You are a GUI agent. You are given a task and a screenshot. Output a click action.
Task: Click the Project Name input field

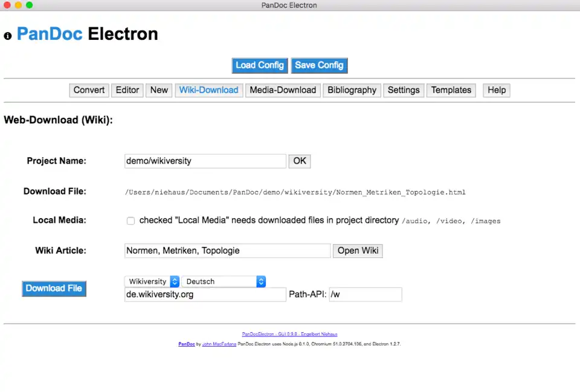click(205, 161)
